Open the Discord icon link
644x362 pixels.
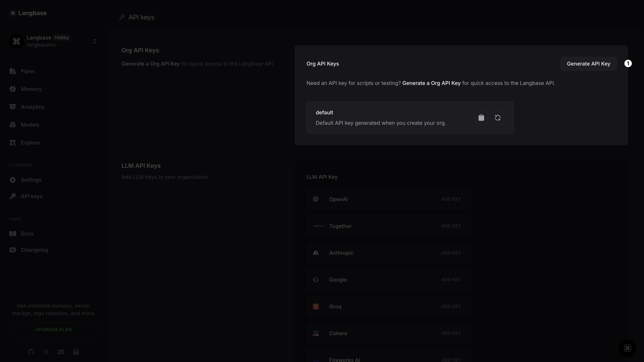[61, 352]
